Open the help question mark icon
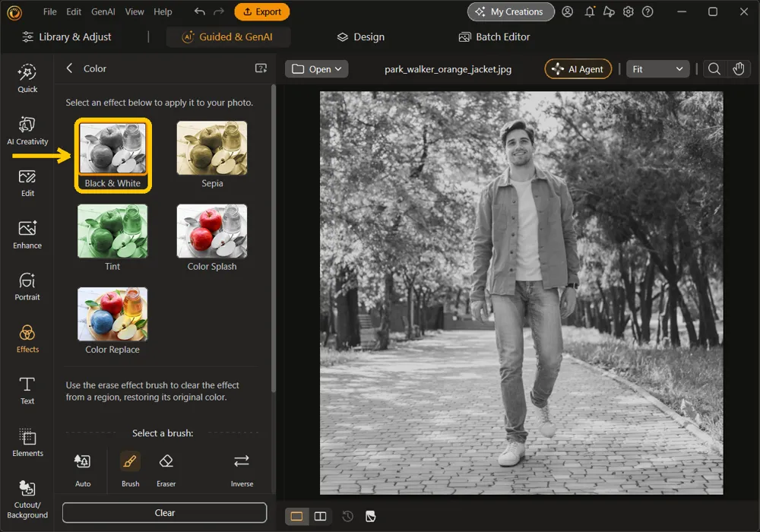This screenshot has width=760, height=532. (648, 11)
